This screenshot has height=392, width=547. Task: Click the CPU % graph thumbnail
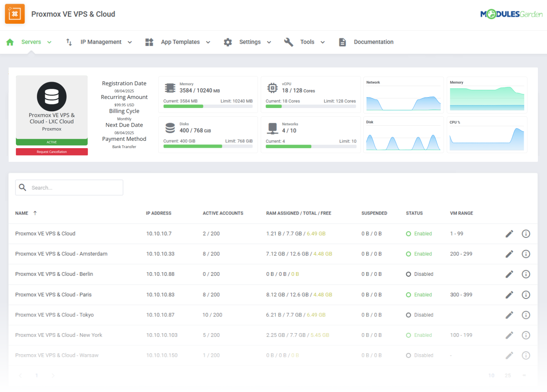click(x=487, y=134)
